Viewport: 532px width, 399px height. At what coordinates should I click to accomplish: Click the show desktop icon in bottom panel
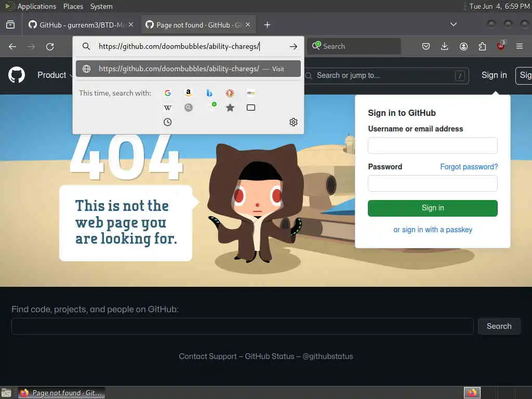6,393
